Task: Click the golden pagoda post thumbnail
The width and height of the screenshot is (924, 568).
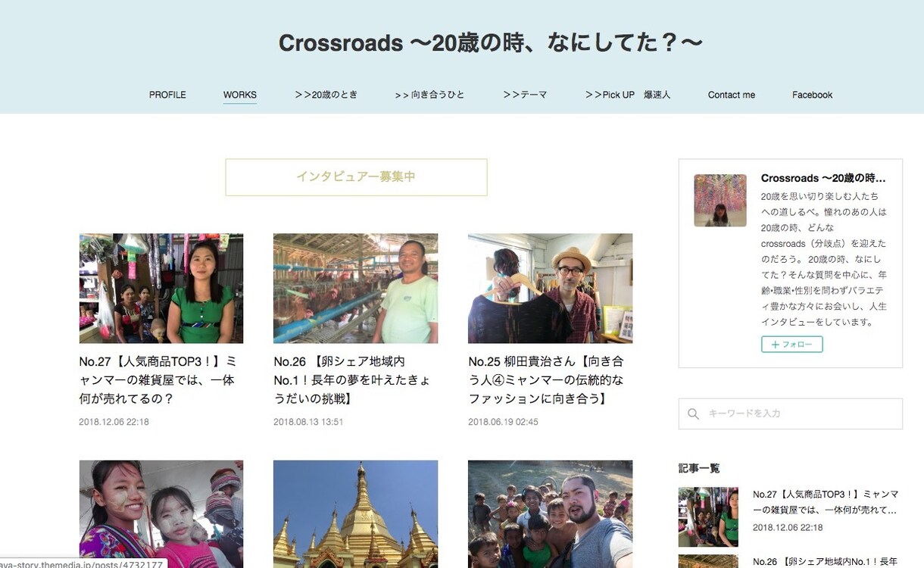Action: (x=355, y=514)
